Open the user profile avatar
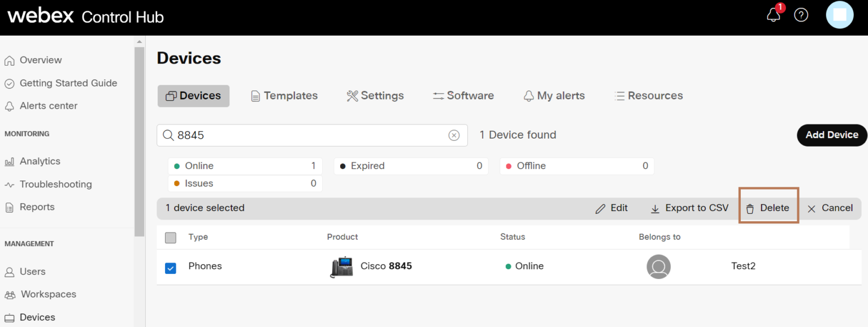The width and height of the screenshot is (868, 327). coord(840,15)
